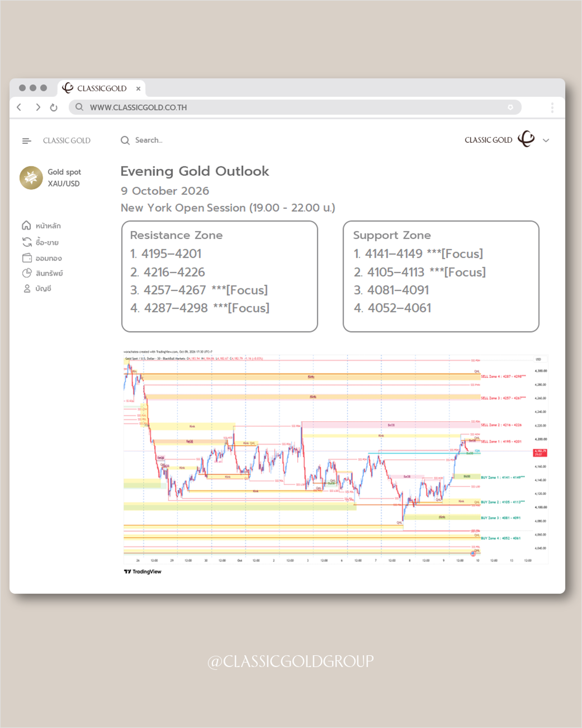The width and height of the screenshot is (582, 728).
Task: Click the New York Open Session line
Action: pyautogui.click(x=228, y=208)
